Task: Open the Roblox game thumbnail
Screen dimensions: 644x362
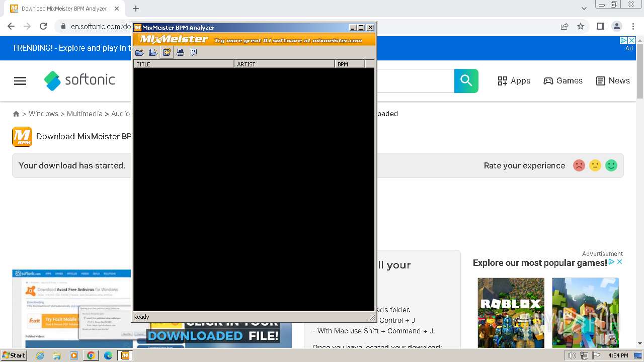Action: [x=511, y=312]
